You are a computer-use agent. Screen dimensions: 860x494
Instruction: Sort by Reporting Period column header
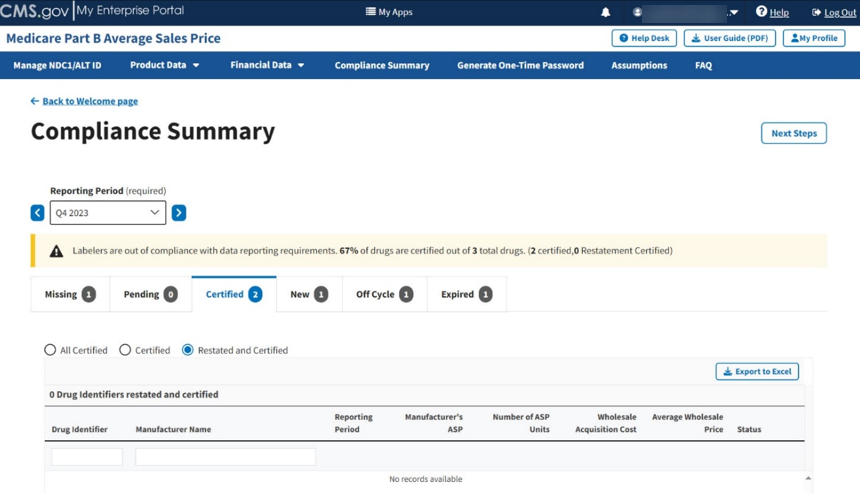pyautogui.click(x=353, y=423)
